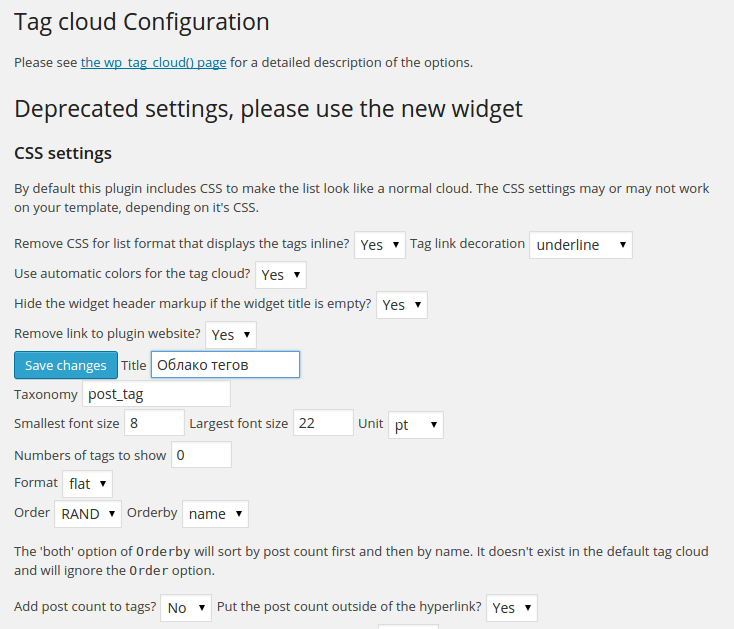Expand the Add post count to tags dropdown
This screenshot has height=629, width=734.
[x=186, y=607]
